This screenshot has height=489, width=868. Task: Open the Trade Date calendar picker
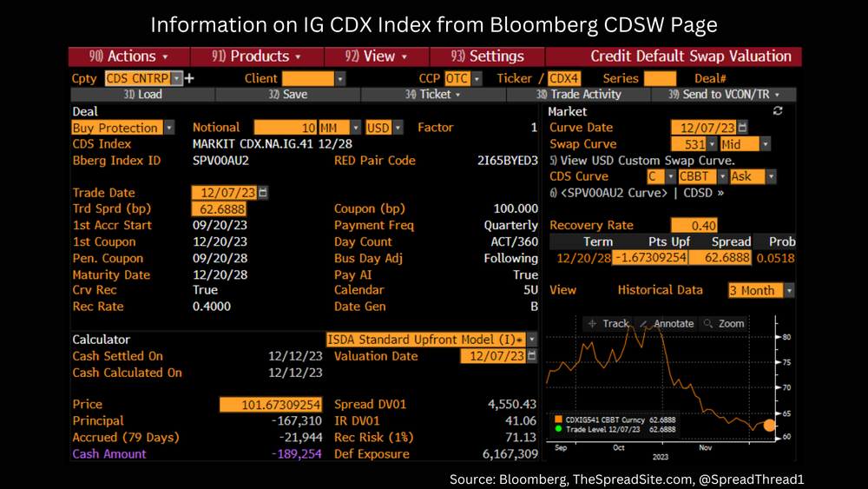264,193
